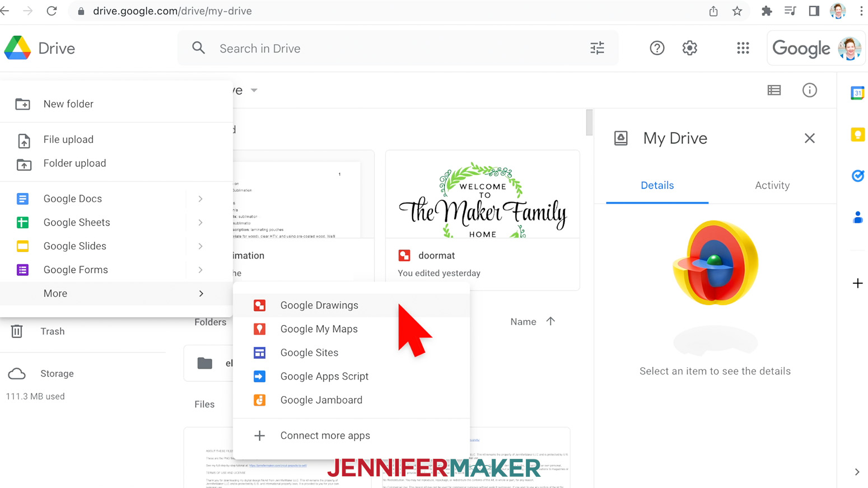
Task: Switch to the Details tab
Action: [x=657, y=185]
